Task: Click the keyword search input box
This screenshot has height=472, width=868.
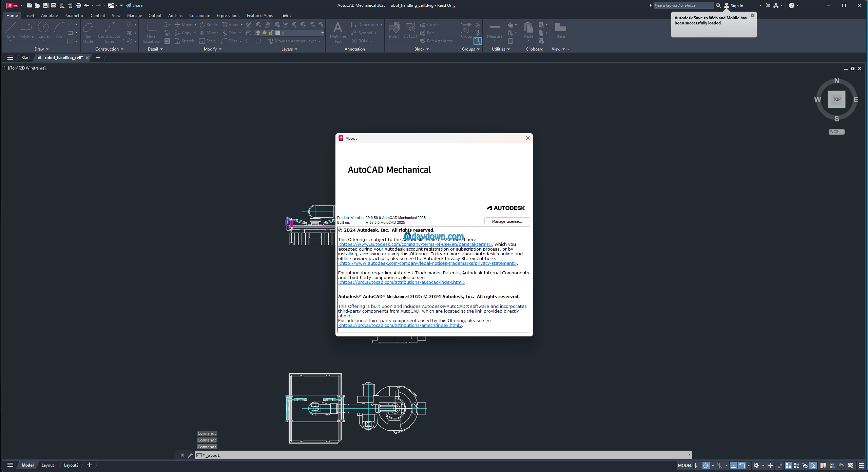Action: (683, 5)
